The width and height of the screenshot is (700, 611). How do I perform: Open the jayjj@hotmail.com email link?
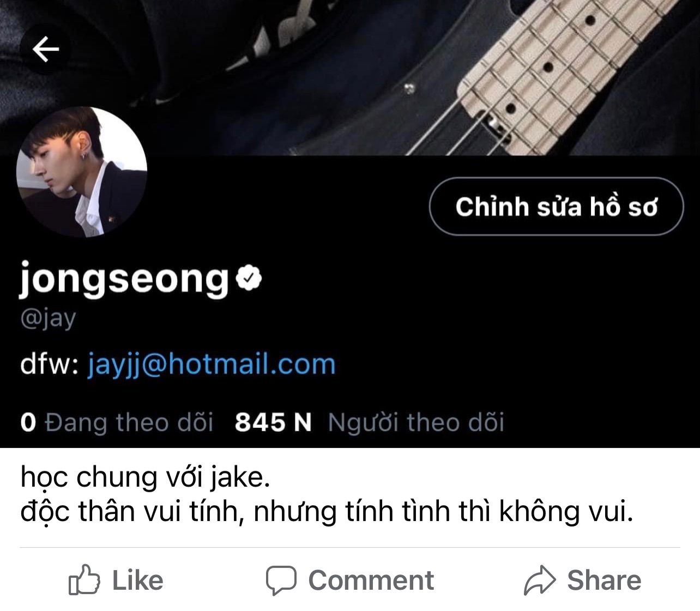click(211, 364)
